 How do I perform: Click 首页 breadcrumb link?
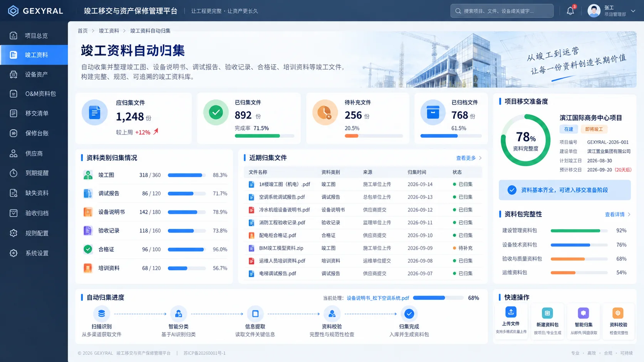83,31
